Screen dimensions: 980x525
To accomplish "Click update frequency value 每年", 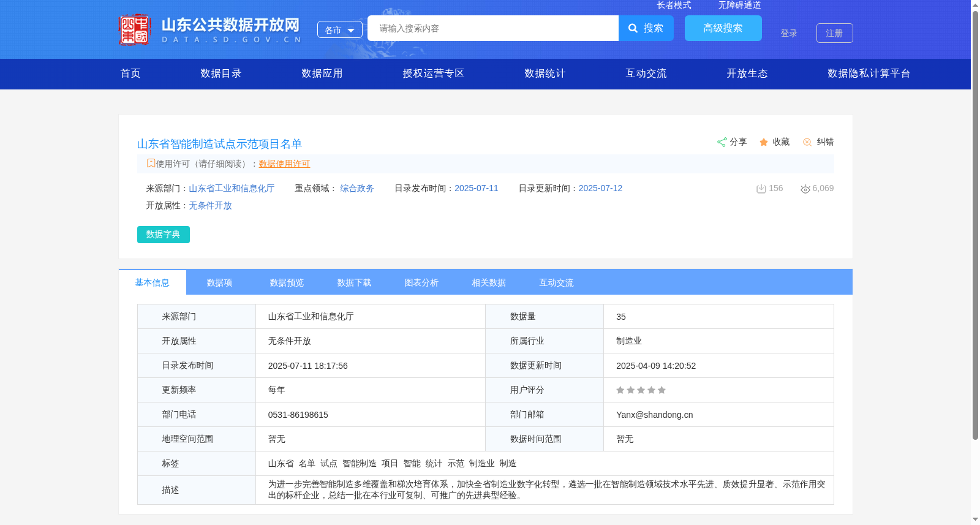I will pyautogui.click(x=277, y=390).
